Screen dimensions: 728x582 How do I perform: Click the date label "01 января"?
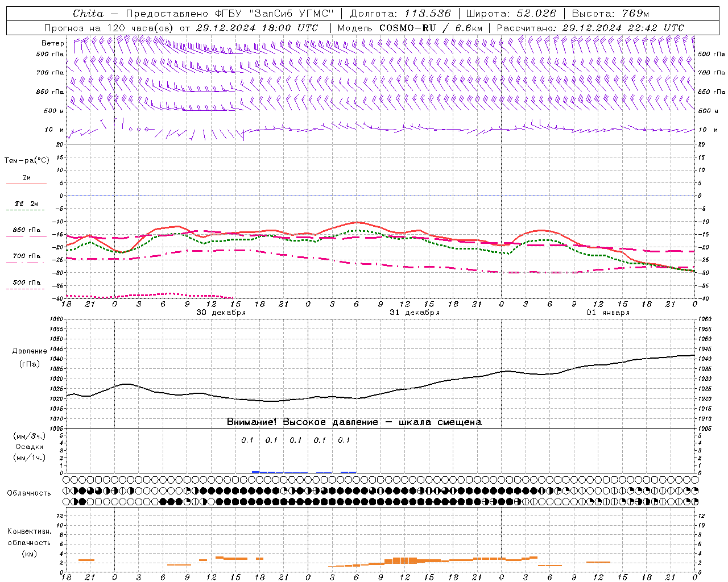[x=608, y=313]
